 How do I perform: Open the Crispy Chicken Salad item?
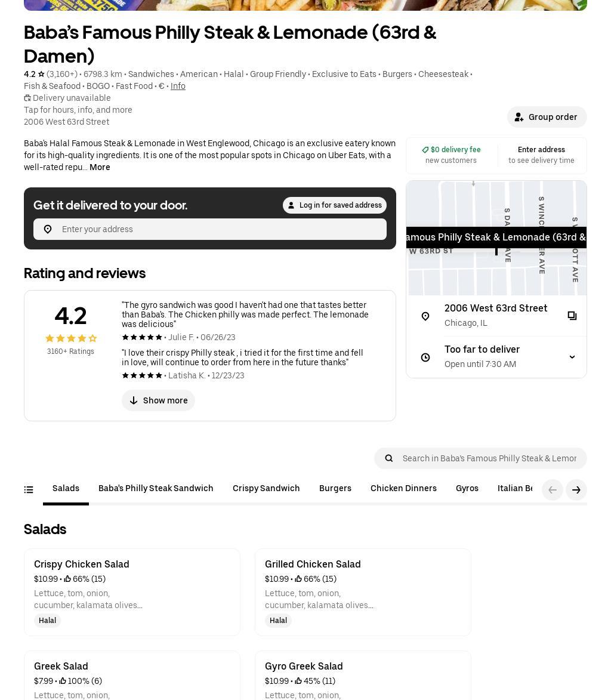click(x=132, y=592)
